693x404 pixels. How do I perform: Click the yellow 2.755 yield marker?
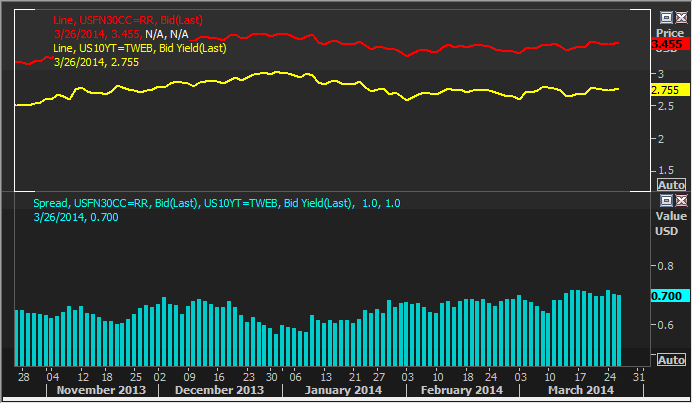[x=666, y=90]
